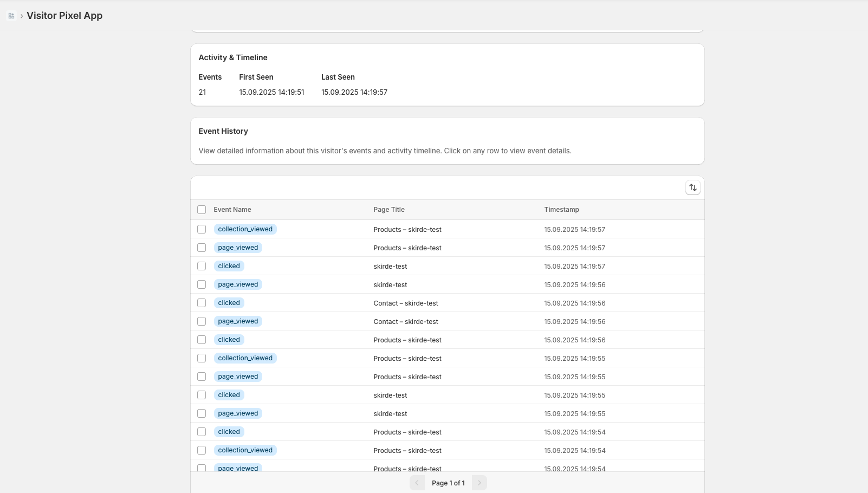Click the page_viewed badge for Products – skirde-test
The width and height of the screenshot is (868, 493).
pyautogui.click(x=238, y=248)
